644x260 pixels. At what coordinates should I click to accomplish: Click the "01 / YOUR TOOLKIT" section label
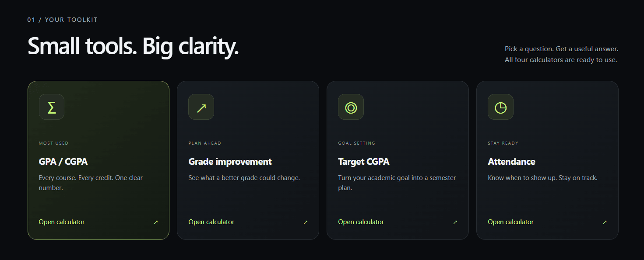pos(63,20)
